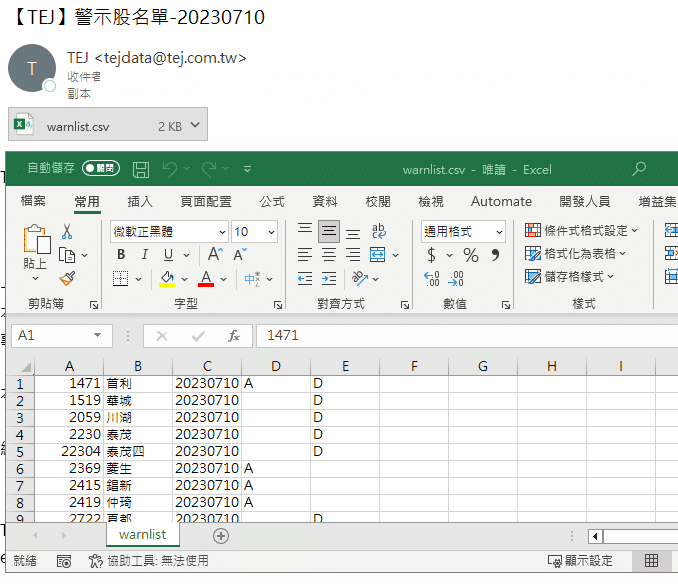
Task: Click the Save icon in the title bar
Action: tap(141, 169)
